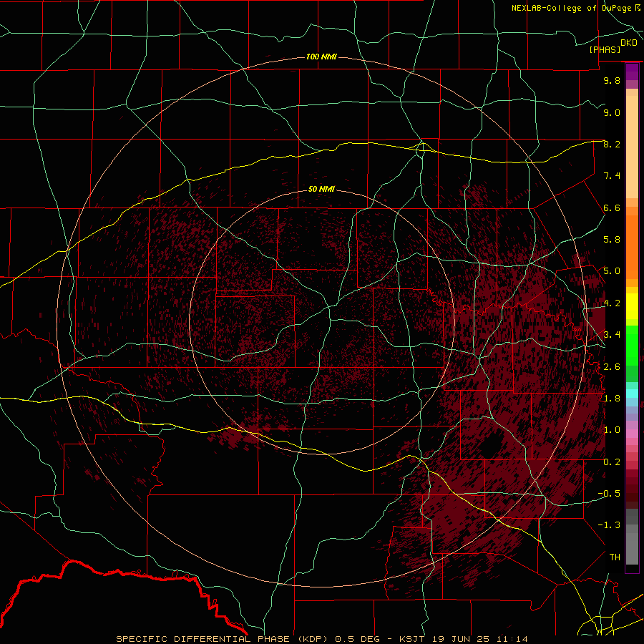Screen dimensions: 644x644
Task: Click the 0.2 scale value
Action: point(612,462)
